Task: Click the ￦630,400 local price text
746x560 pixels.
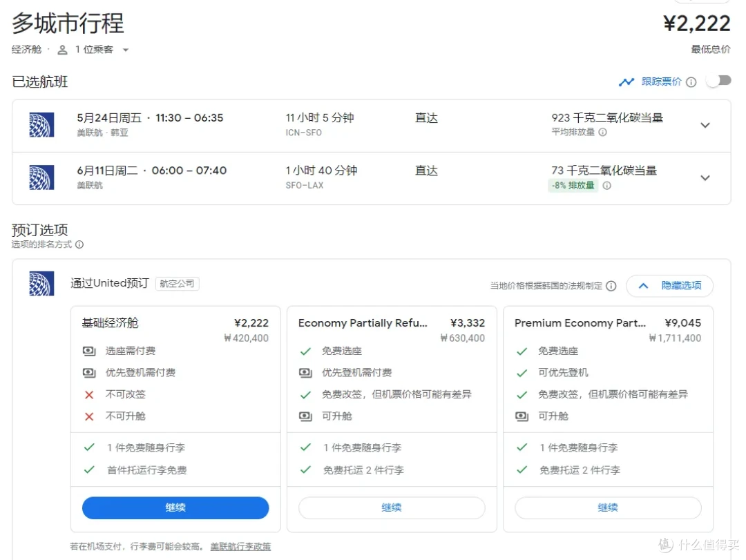Action: click(463, 338)
